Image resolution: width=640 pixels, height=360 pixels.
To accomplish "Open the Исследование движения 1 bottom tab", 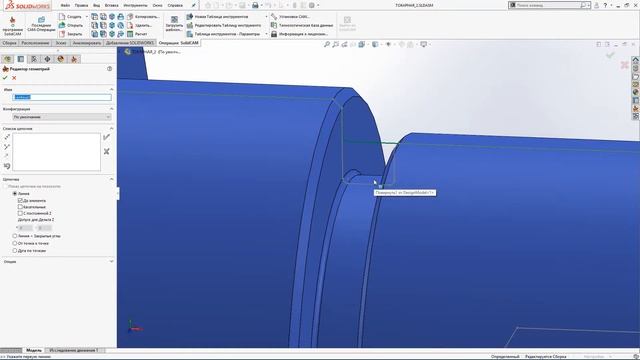I will (74, 350).
